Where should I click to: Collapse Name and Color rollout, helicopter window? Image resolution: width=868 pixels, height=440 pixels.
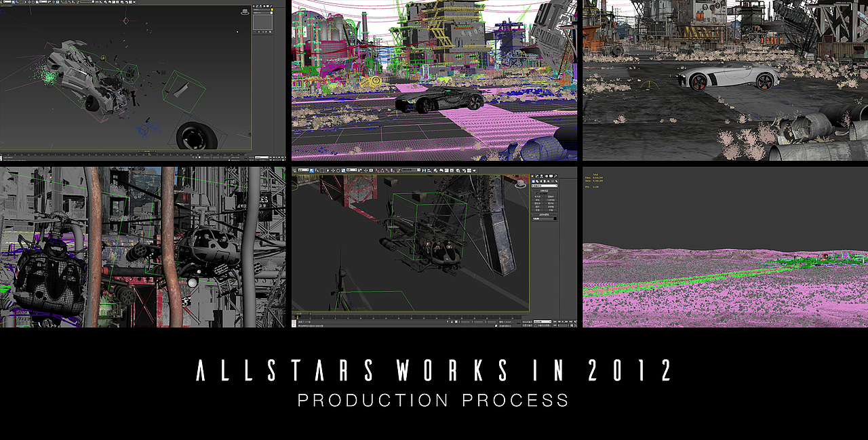pyautogui.click(x=545, y=215)
